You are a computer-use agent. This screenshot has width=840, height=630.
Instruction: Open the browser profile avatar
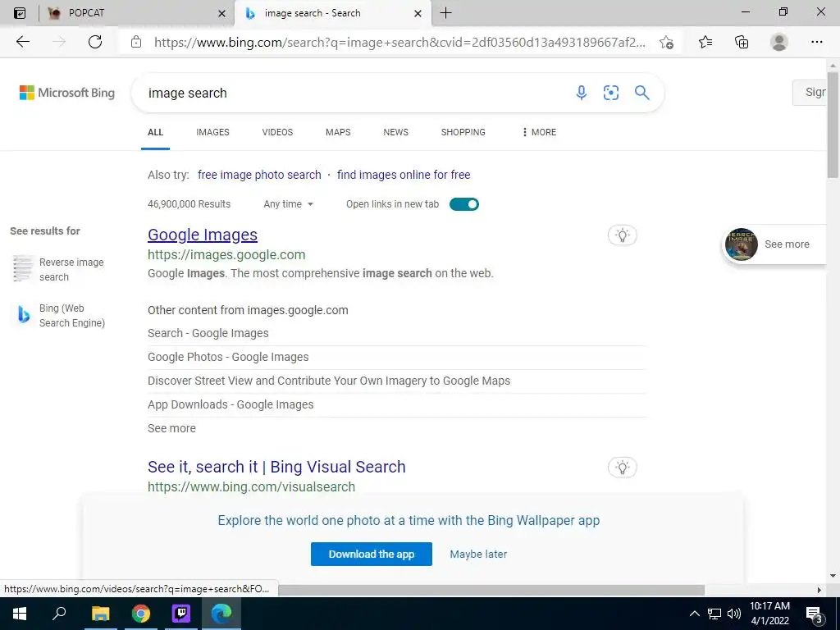779,42
